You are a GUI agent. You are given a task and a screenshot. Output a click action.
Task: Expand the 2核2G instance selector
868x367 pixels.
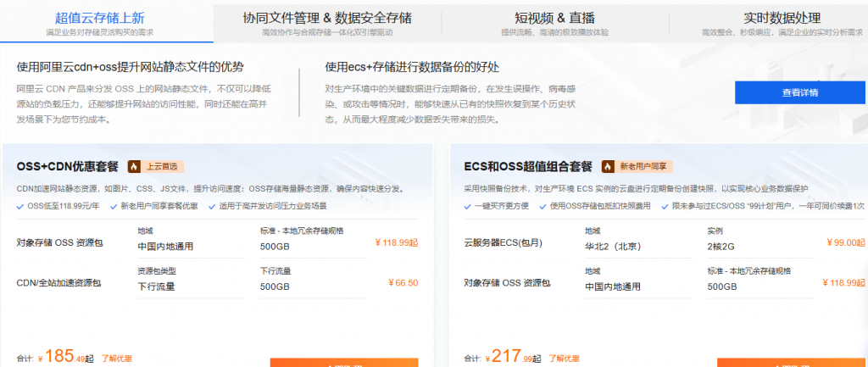pos(760,242)
